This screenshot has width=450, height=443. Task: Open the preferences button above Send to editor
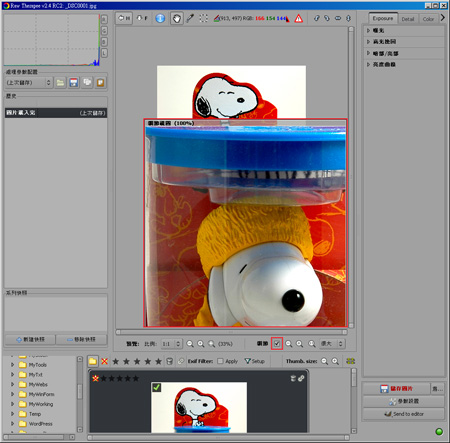click(x=404, y=401)
